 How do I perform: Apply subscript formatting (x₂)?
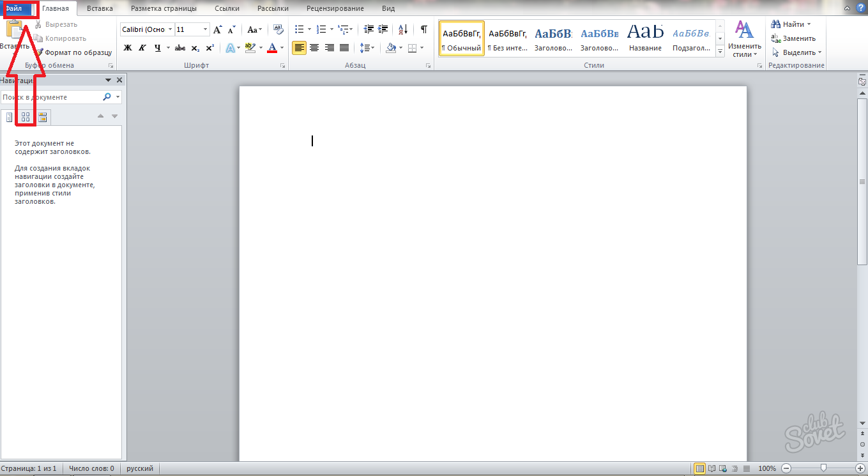pyautogui.click(x=195, y=47)
